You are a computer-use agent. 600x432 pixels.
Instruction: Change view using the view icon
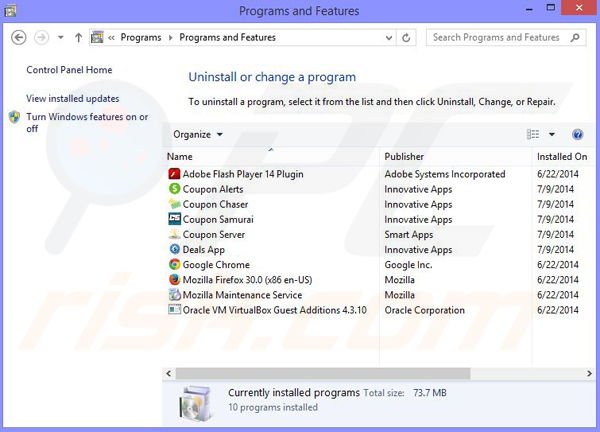click(x=533, y=134)
